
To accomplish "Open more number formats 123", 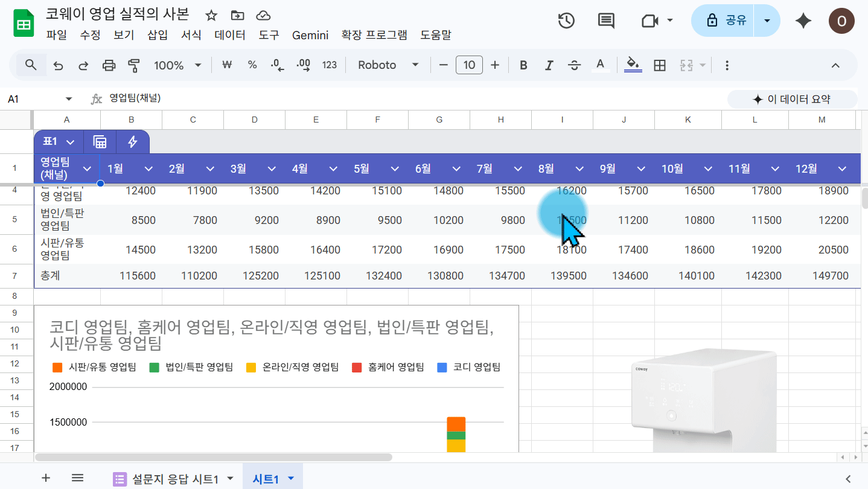I will pos(330,65).
